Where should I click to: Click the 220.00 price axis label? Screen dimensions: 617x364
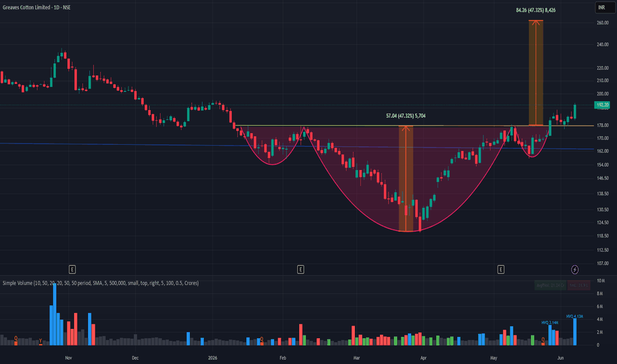(x=602, y=68)
